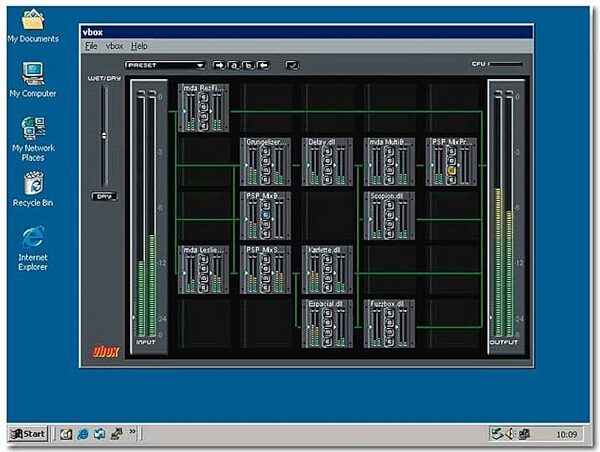The image size is (600, 452).
Task: Click second button in Scopion.dll module
Action: (390, 215)
